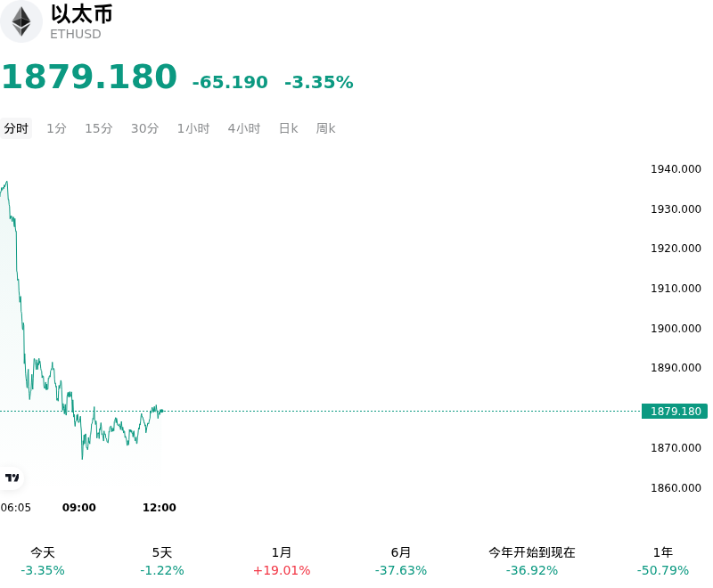Open the TradingView logo badge
713x588 pixels.
click(12, 478)
